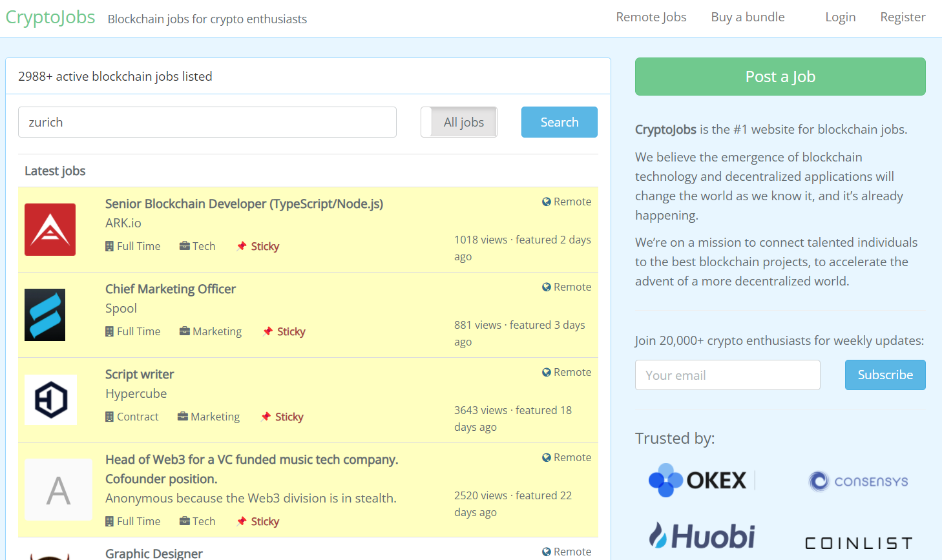Click the ARK.io company name
The width and height of the screenshot is (942, 560).
[x=123, y=223]
